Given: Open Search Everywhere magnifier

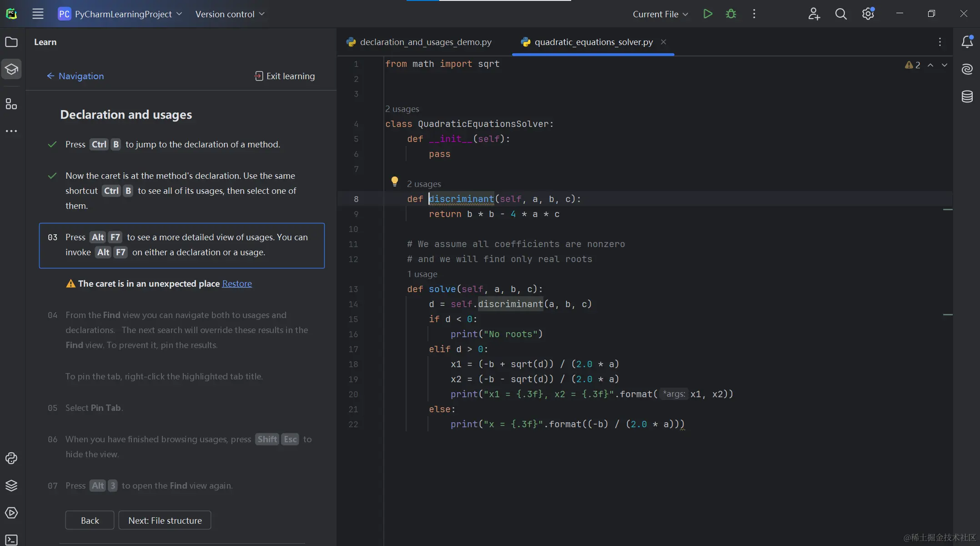Looking at the screenshot, I should click(x=841, y=14).
